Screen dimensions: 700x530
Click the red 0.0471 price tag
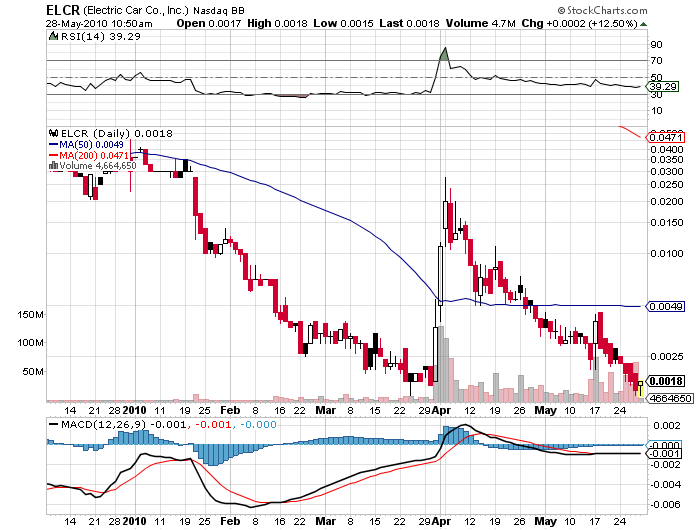click(666, 138)
